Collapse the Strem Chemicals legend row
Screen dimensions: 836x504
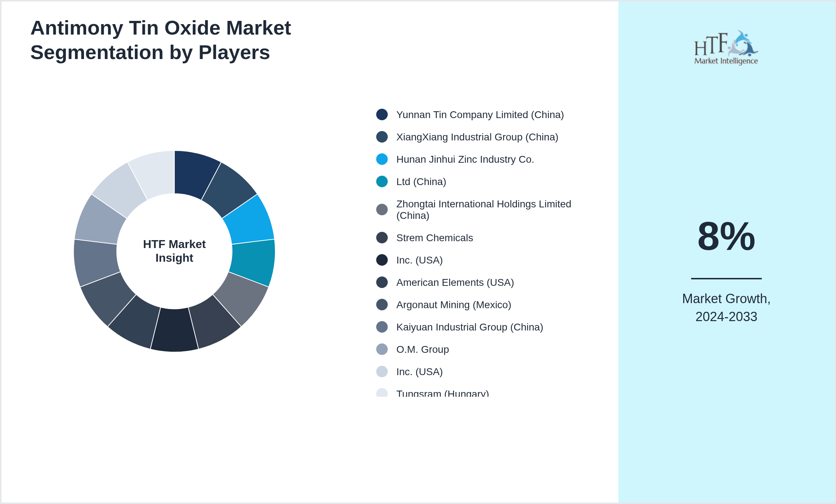(435, 238)
